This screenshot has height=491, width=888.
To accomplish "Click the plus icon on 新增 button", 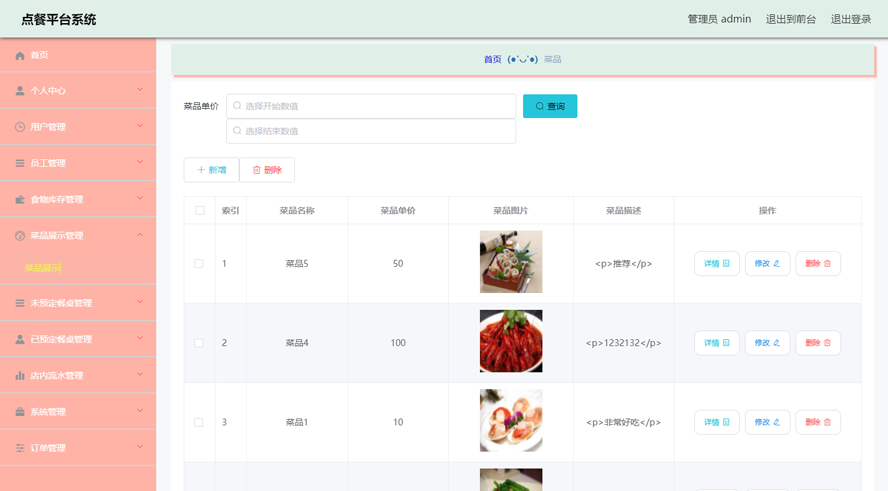I will 201,170.
